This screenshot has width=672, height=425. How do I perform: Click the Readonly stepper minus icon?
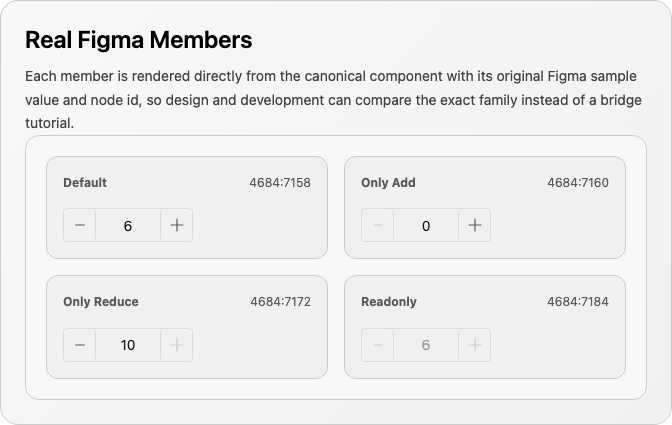click(x=378, y=345)
